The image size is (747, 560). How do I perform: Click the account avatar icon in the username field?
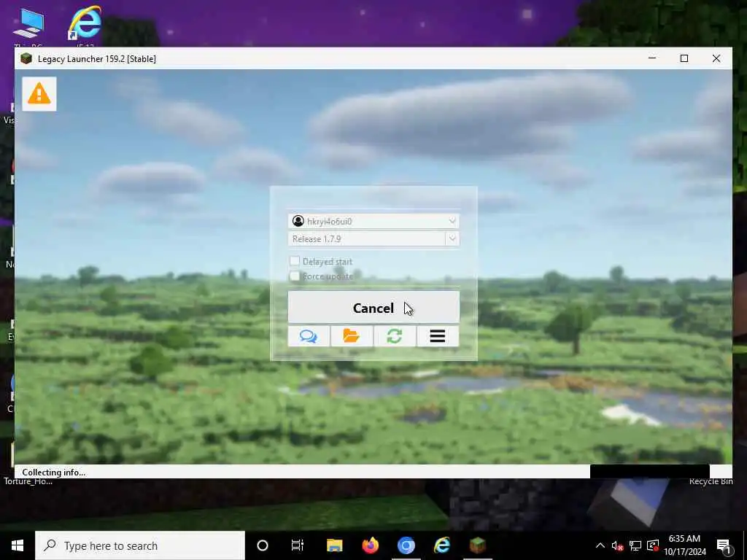coord(298,221)
